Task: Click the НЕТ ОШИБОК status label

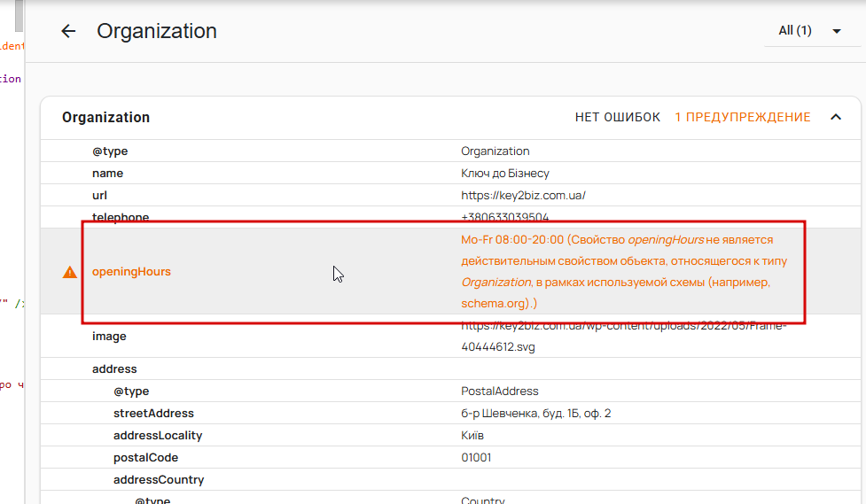Action: [618, 117]
